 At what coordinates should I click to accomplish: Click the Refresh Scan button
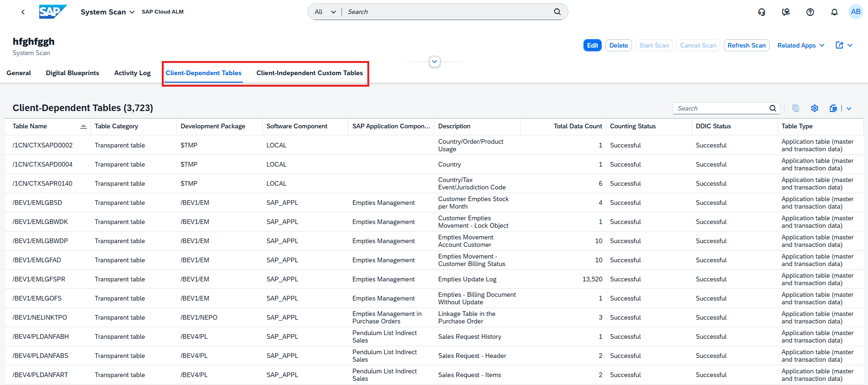pyautogui.click(x=746, y=45)
